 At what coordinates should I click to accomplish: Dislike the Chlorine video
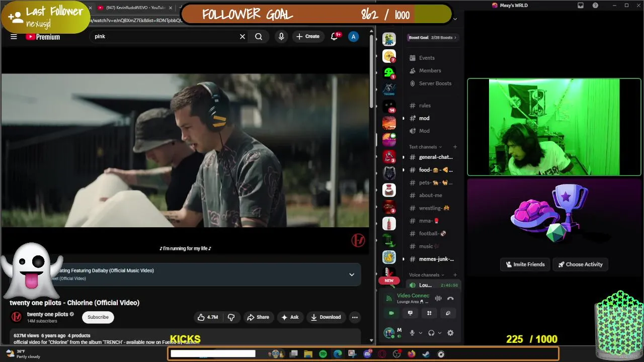[x=231, y=317]
